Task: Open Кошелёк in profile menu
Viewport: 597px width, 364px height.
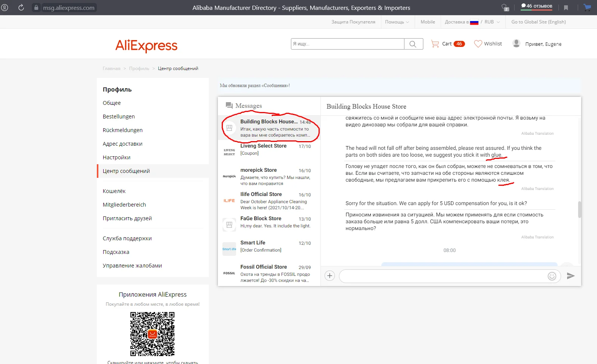Action: coord(114,191)
